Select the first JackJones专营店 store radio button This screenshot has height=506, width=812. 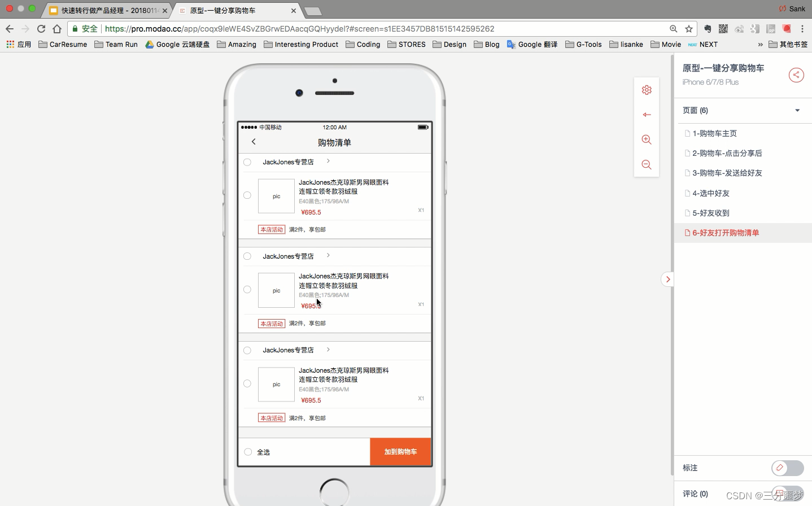point(247,162)
